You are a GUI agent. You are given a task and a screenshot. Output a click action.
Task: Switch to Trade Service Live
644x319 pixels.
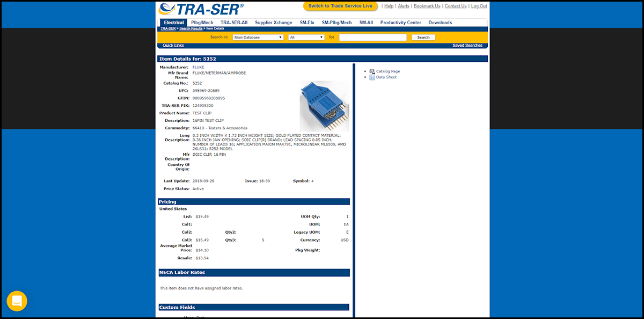point(340,6)
